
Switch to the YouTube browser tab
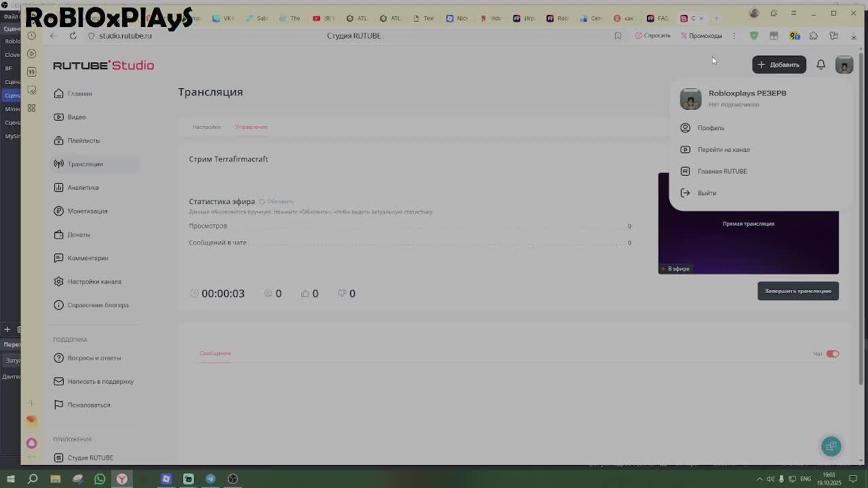click(323, 18)
